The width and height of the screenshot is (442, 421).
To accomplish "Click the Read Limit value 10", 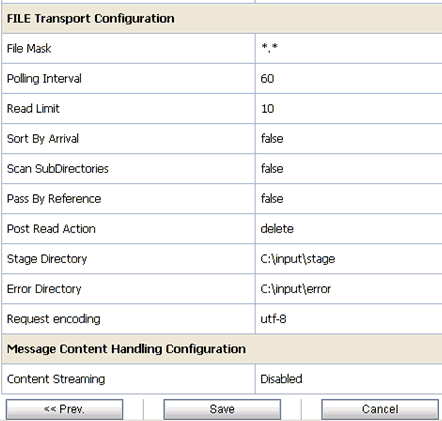I will [267, 109].
